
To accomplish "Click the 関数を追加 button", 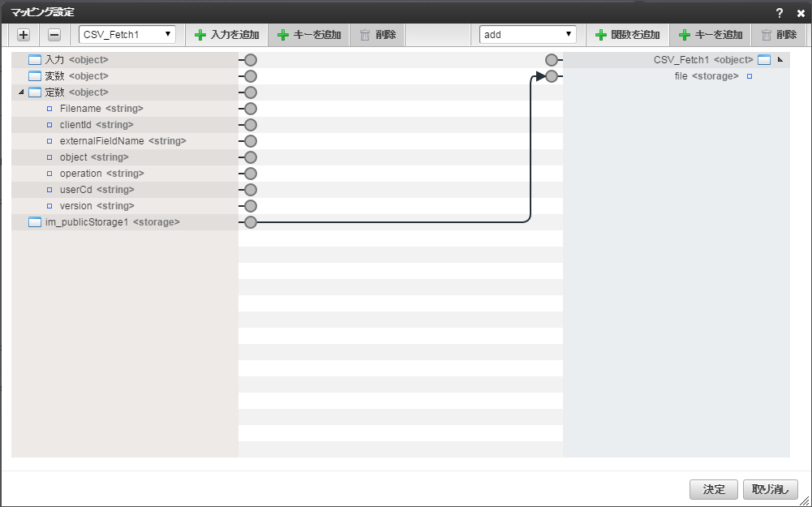I will (x=628, y=35).
